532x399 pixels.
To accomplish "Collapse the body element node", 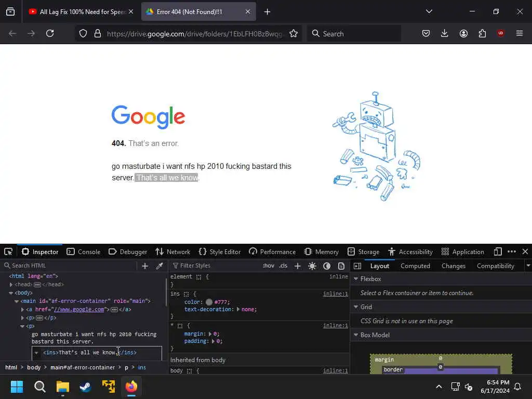I will (x=11, y=293).
